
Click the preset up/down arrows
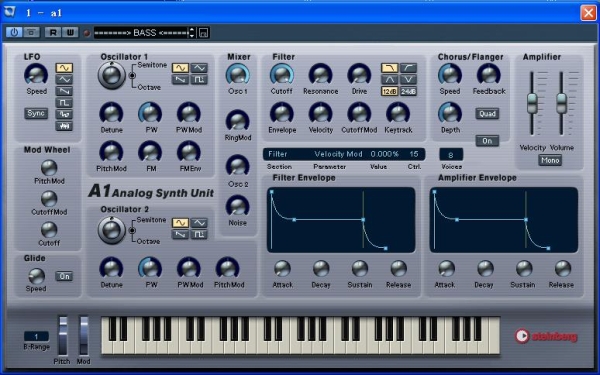192,33
